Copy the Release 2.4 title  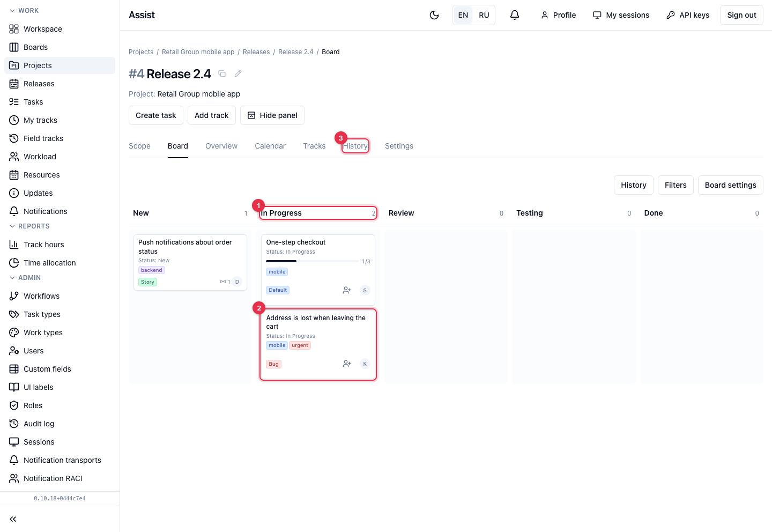(x=222, y=73)
